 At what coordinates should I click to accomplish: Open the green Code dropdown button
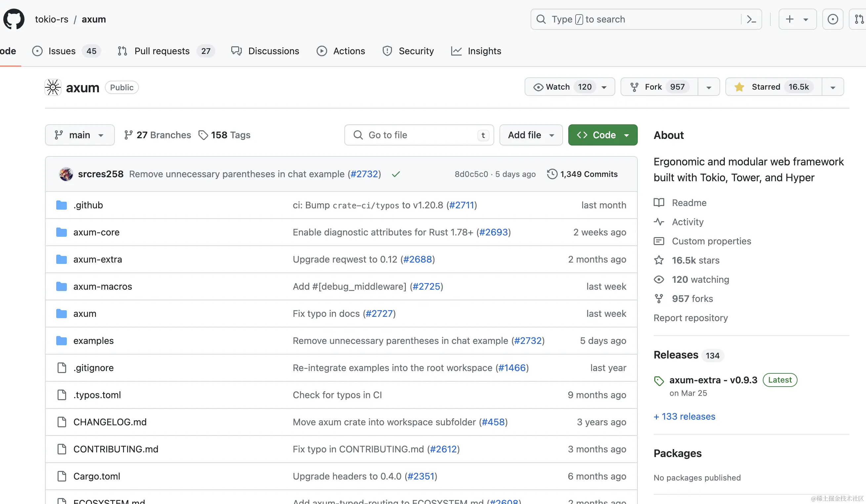click(x=602, y=135)
